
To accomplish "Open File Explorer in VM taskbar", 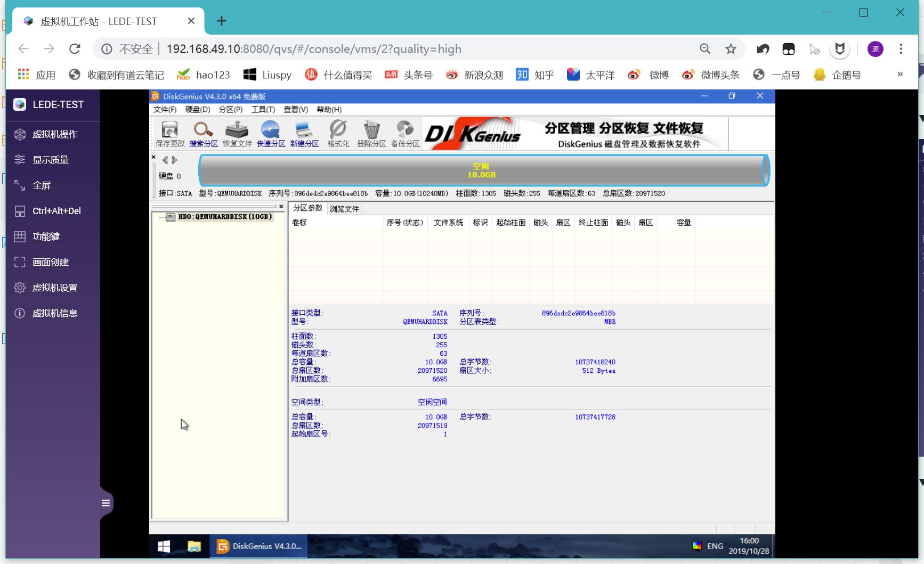I will tap(194, 546).
